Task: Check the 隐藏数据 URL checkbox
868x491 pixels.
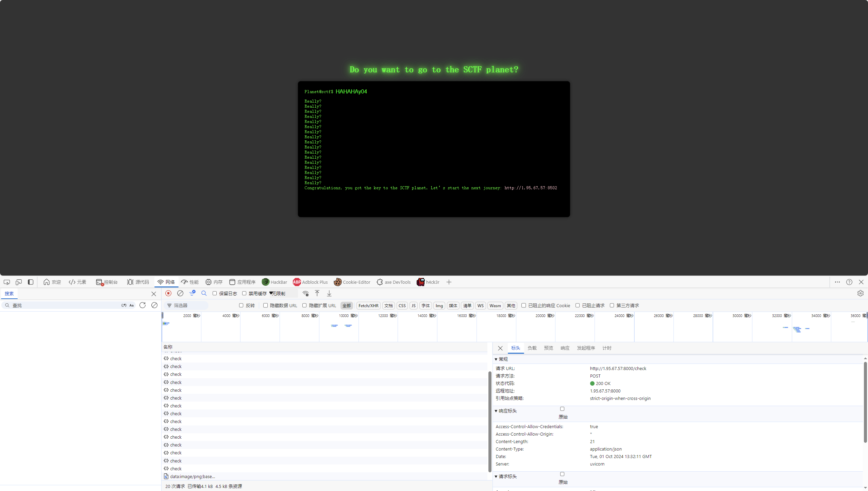Action: tap(266, 305)
